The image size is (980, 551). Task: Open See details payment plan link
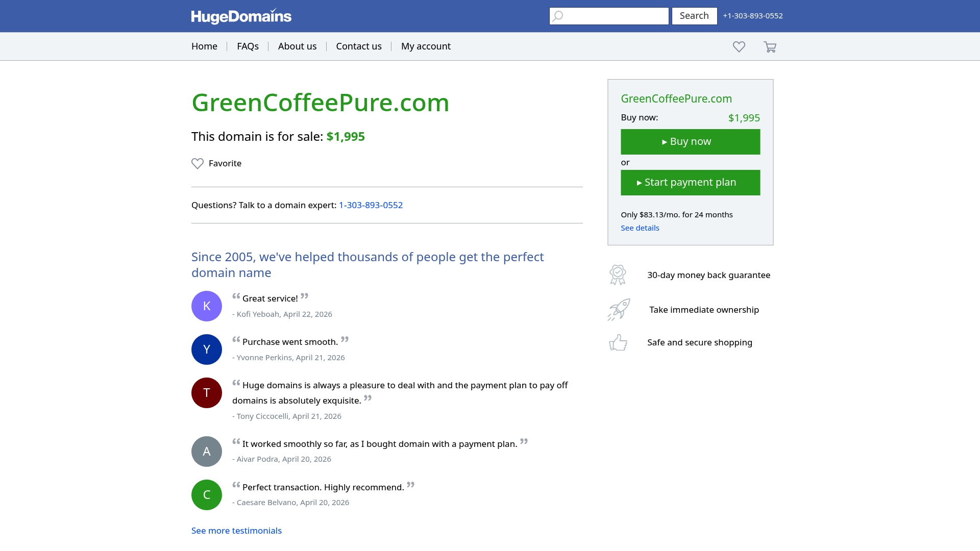point(640,228)
